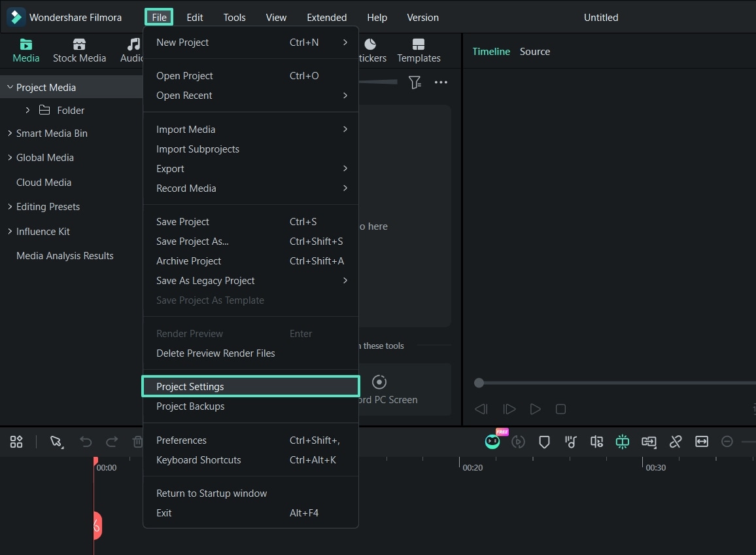The image size is (756, 555).
Task: Click the red playhead on timeline
Action: pos(95,461)
